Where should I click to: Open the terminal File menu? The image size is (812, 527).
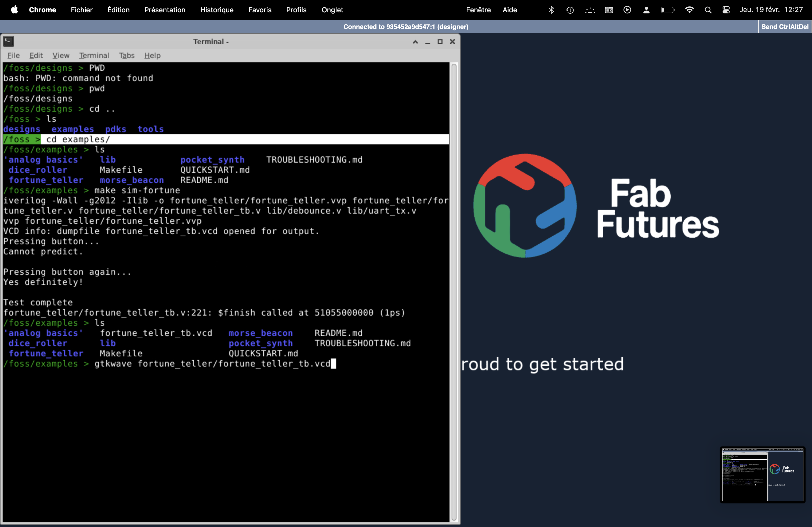[x=14, y=55]
